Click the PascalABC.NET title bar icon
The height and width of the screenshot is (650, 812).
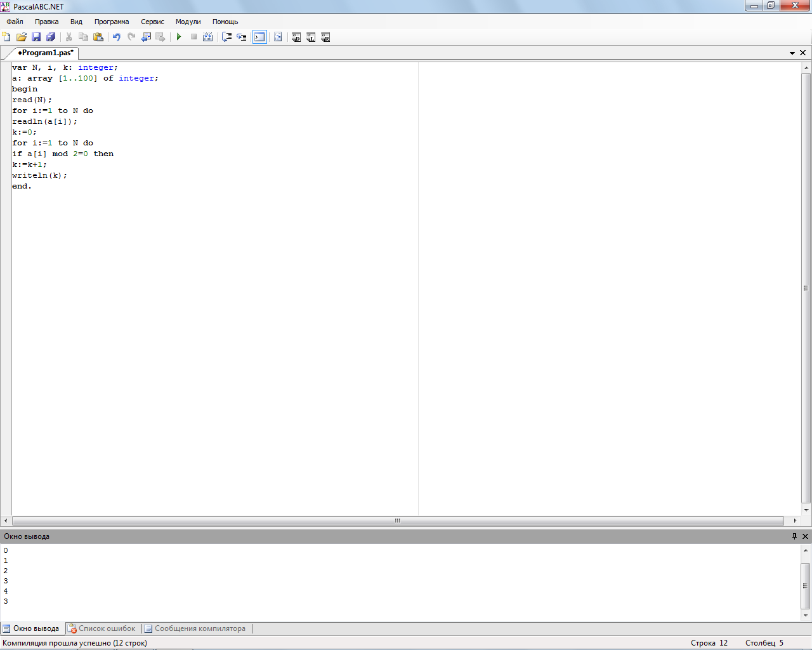coord(5,6)
